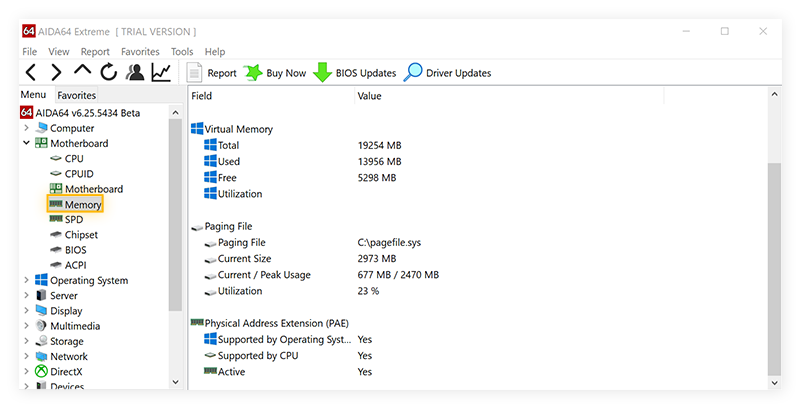This screenshot has width=800, height=409.
Task: Select the CPUID tree item
Action: 79,174
